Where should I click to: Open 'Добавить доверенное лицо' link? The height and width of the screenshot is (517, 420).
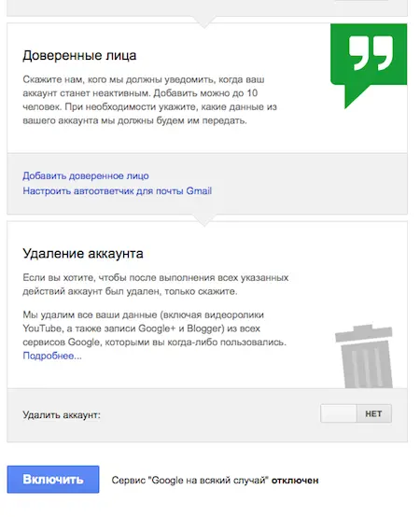tap(86, 175)
